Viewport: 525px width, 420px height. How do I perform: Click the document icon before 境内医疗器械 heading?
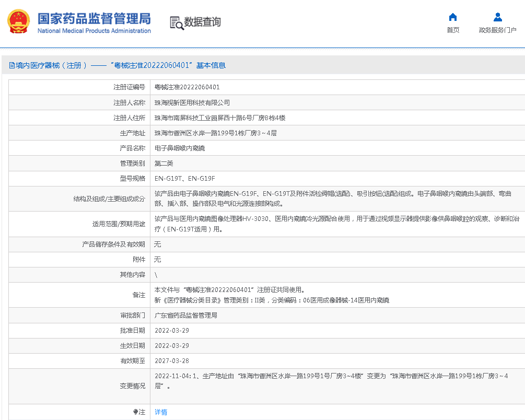click(x=11, y=65)
